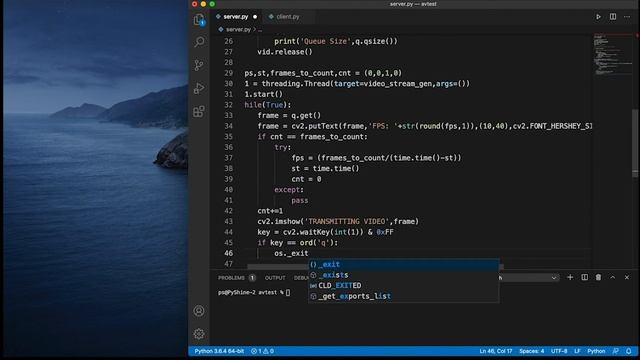This screenshot has height=360, width=640.
Task: Open the DEBUG CONSOLE panel tab
Action: pyautogui.click(x=301, y=278)
